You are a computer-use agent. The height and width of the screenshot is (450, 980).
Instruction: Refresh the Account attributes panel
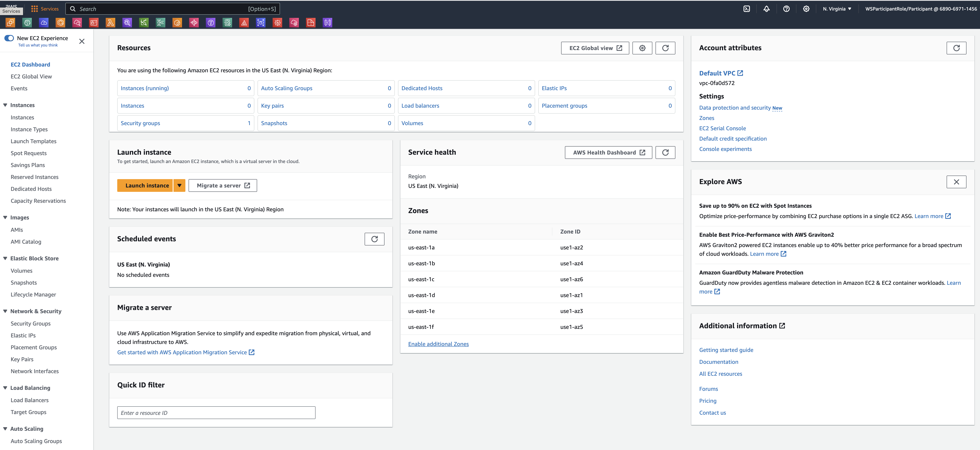click(x=956, y=48)
